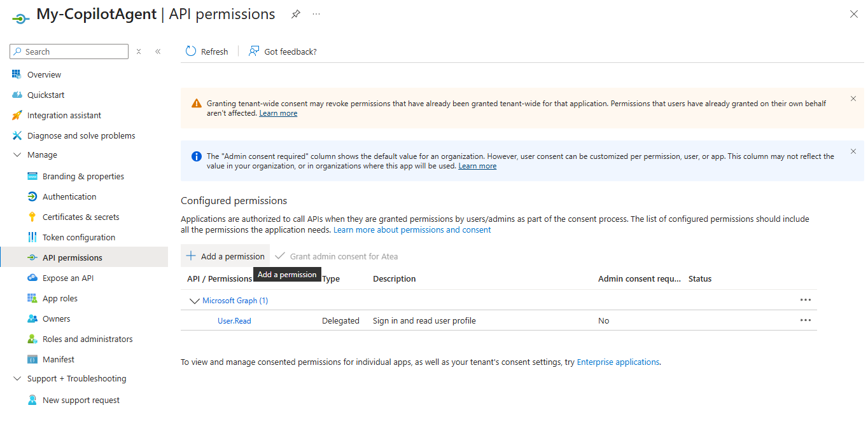Viewport: 868px width, 431px height.
Task: Open Learn more in the blue info banner
Action: pos(477,166)
